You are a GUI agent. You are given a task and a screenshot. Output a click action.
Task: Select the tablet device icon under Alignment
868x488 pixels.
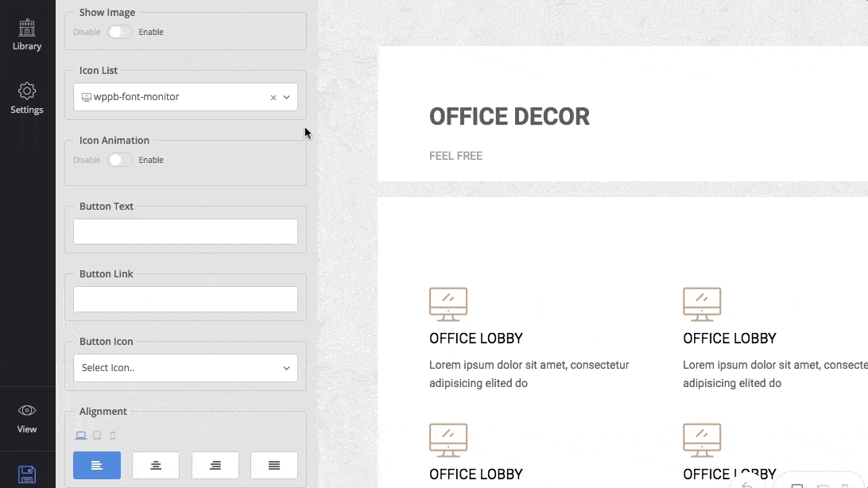[x=96, y=435]
